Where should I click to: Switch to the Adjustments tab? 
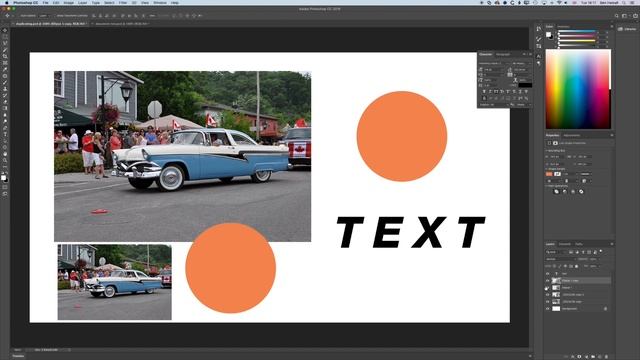click(x=571, y=136)
